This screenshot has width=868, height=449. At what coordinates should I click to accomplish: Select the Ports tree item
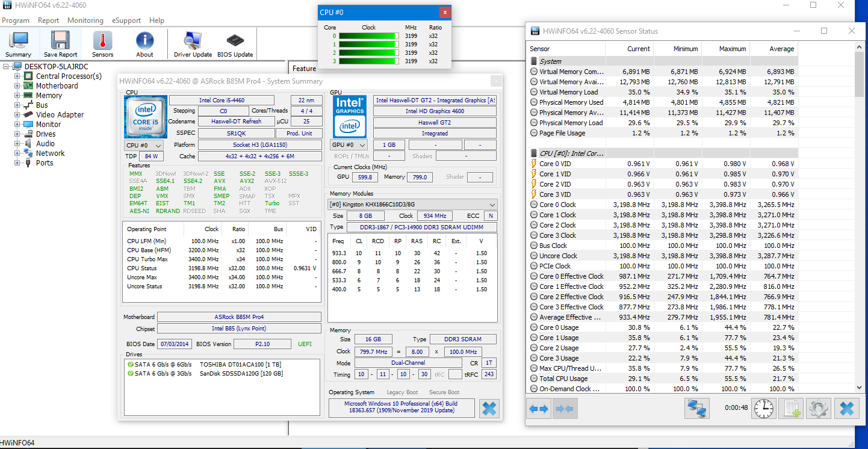pyautogui.click(x=45, y=163)
